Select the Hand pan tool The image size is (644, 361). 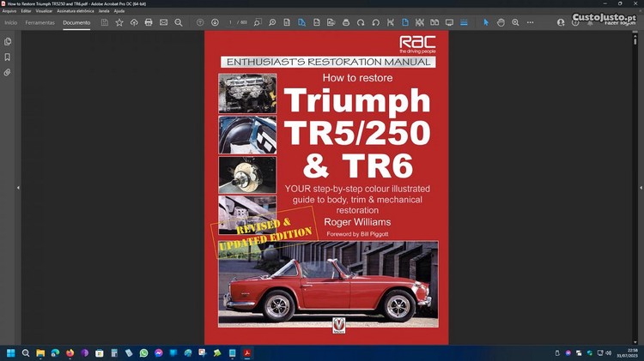[501, 22]
